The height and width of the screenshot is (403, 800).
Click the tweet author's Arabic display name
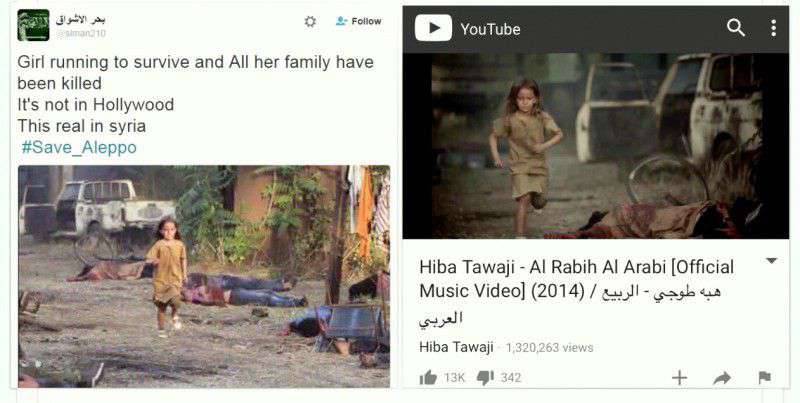81,19
